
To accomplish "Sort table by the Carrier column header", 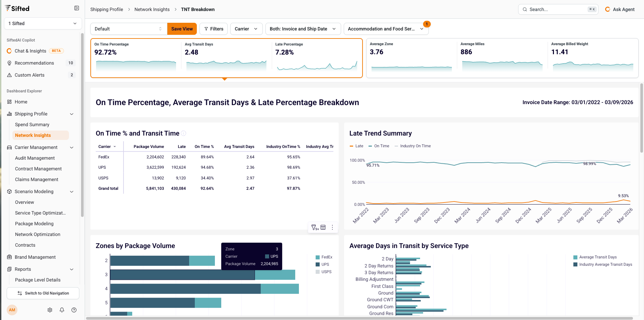I will tap(107, 147).
